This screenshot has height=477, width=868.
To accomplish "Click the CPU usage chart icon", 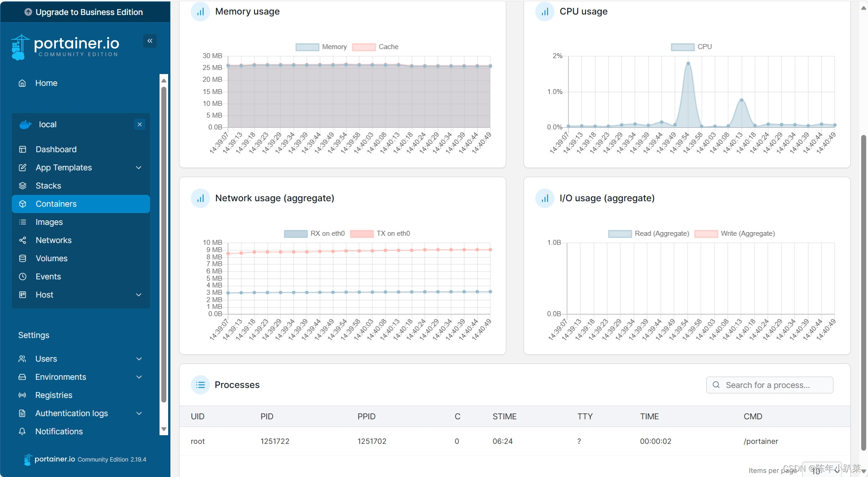I will coord(545,12).
